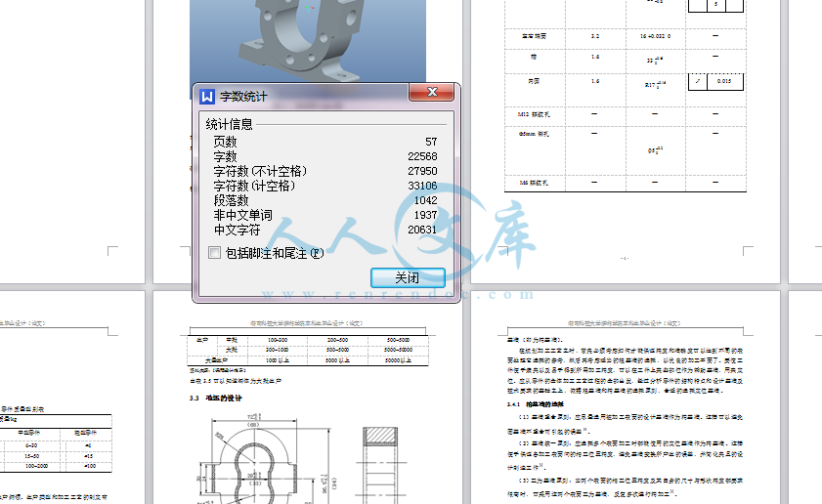This screenshot has width=822, height=504.
Task: Enable 包括脚注和尾注 checkbox
Action: 214,253
